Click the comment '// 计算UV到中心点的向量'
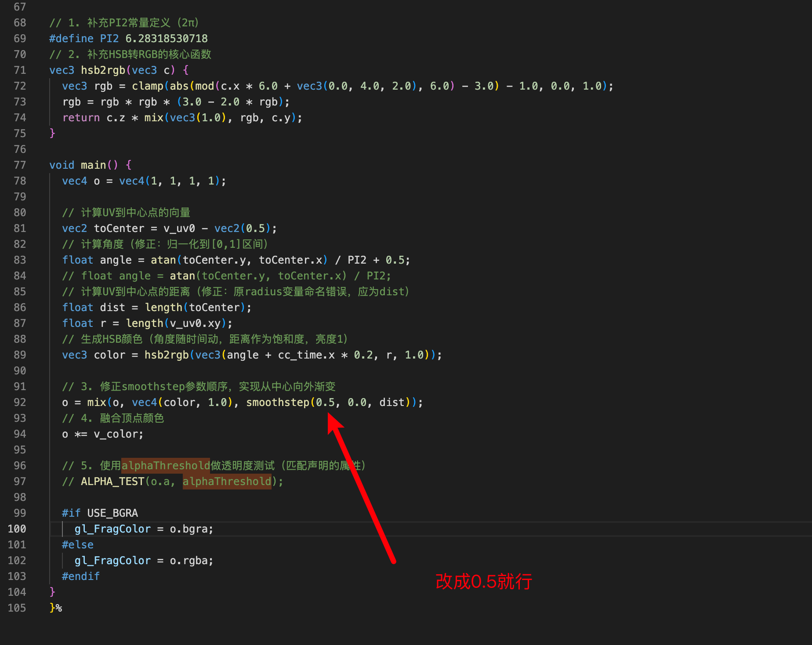The width and height of the screenshot is (812, 645). (x=126, y=212)
